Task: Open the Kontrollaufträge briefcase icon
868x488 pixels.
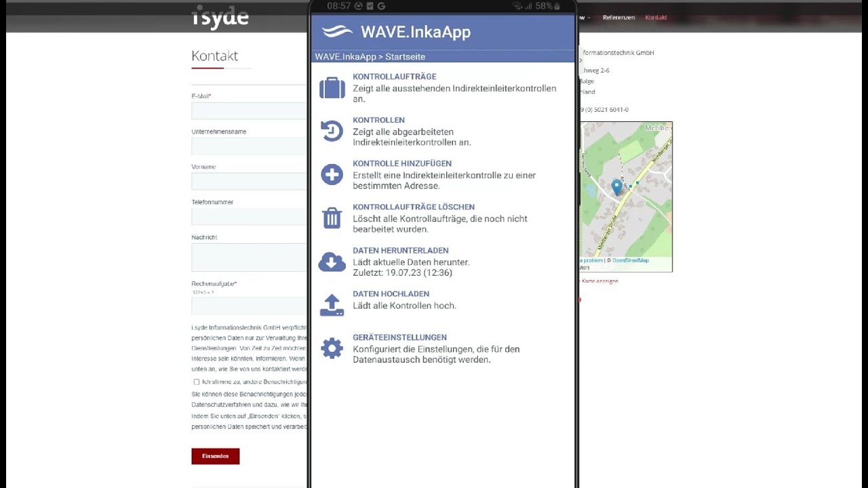Action: coord(332,88)
